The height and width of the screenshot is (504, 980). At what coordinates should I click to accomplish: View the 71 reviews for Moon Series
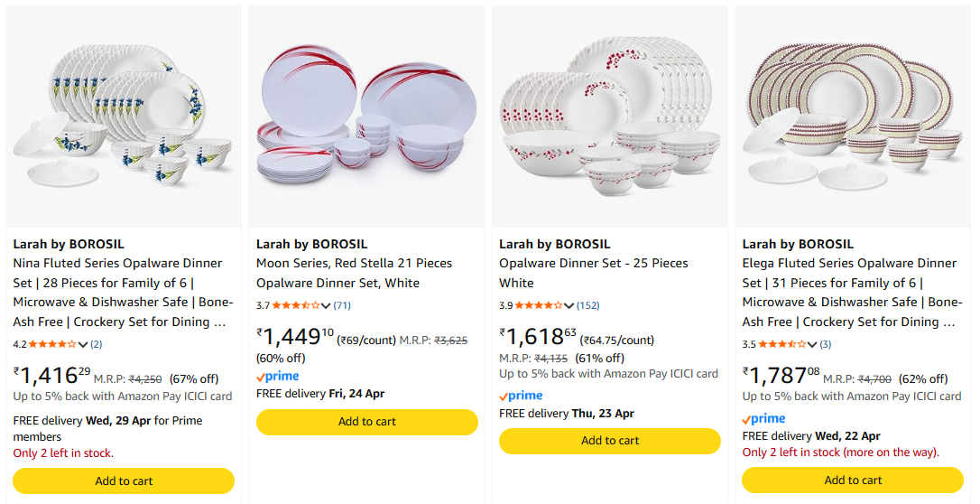[x=342, y=305]
